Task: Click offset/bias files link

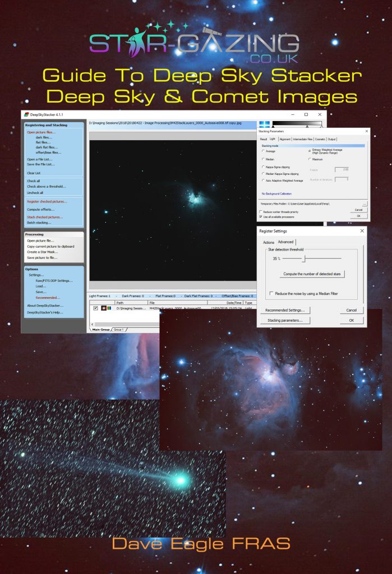Action: pyautogui.click(x=48, y=152)
